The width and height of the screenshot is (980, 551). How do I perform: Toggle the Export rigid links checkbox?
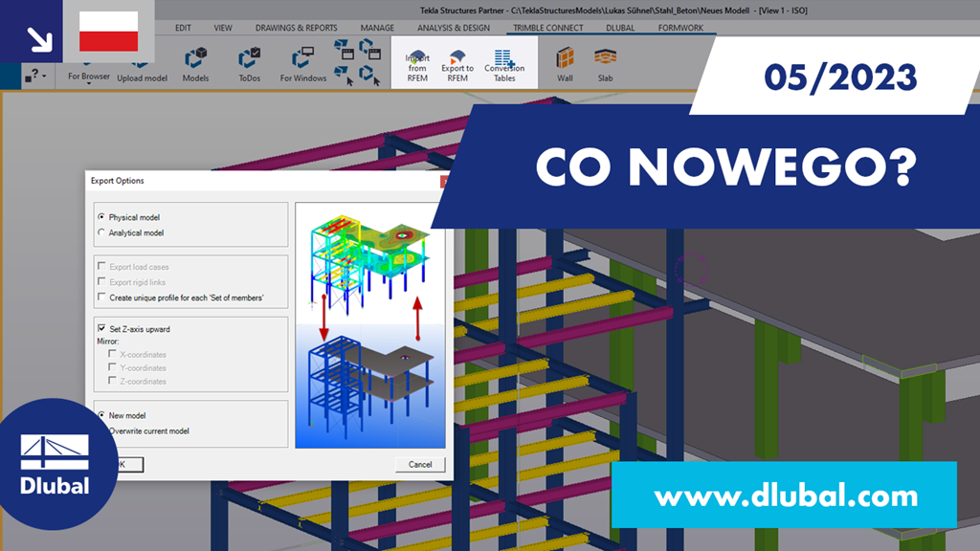coord(101,282)
